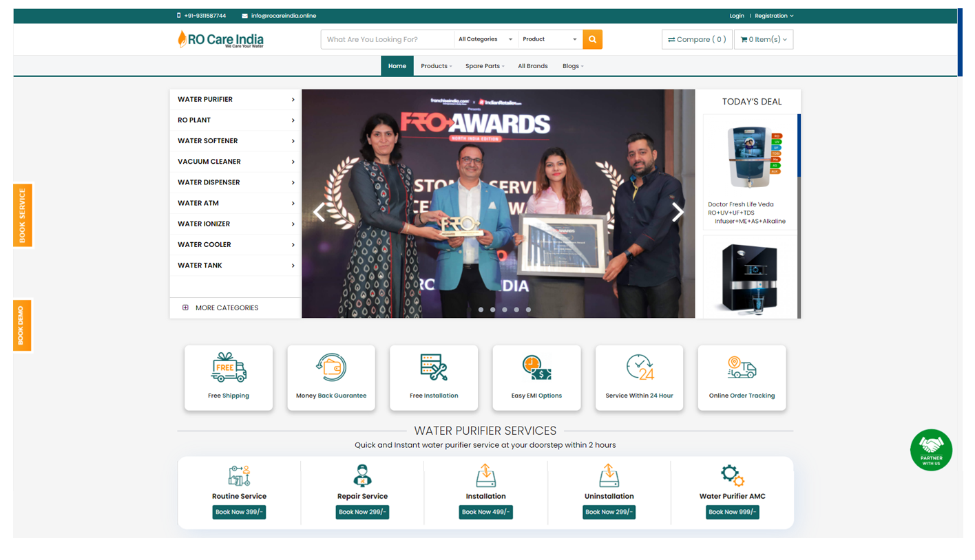Open the Registration dropdown
Viewport: 975px width, 560px height.
coord(774,16)
